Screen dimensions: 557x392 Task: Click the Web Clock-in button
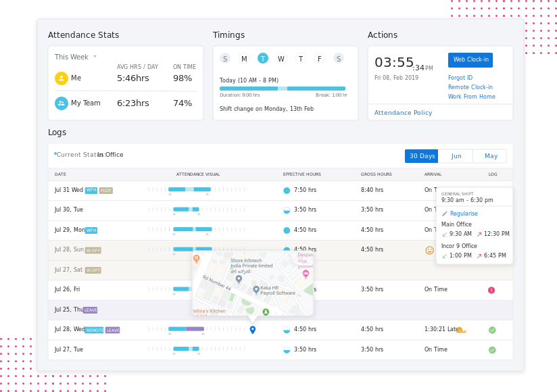coord(470,60)
